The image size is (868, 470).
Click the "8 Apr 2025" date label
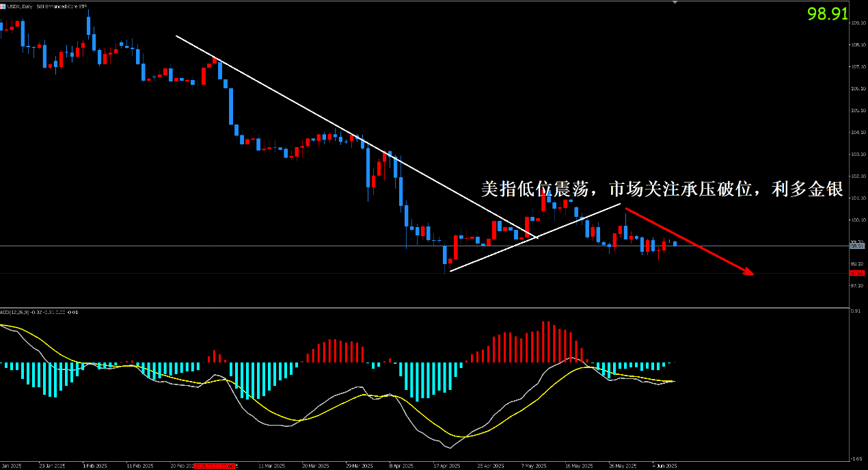pyautogui.click(x=401, y=465)
